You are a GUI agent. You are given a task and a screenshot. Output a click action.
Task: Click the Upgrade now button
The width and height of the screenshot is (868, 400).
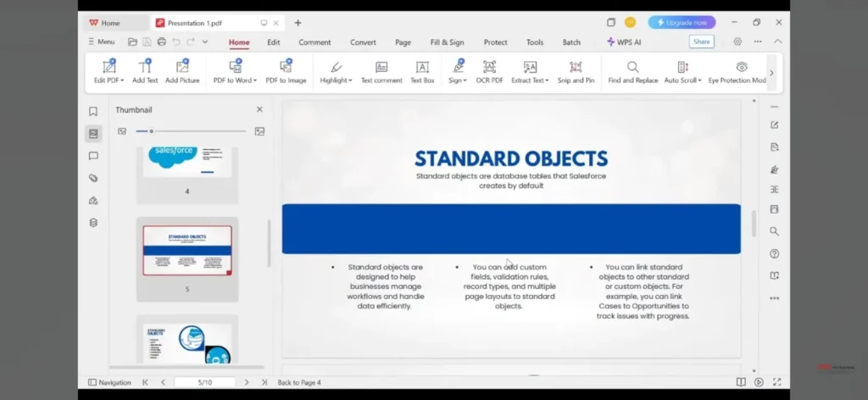point(682,23)
